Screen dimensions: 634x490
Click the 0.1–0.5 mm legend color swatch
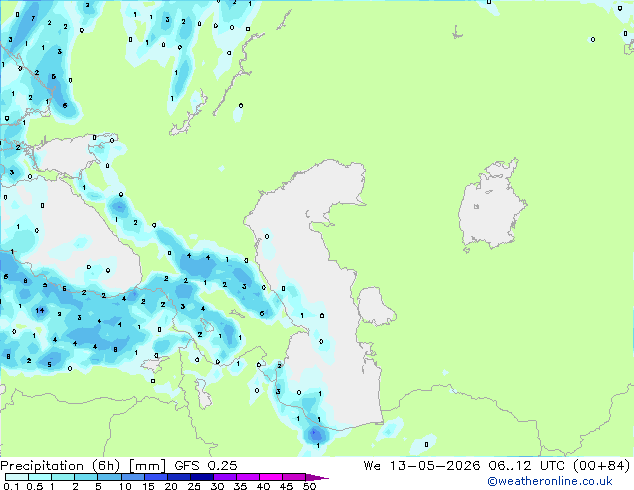[x=17, y=477]
